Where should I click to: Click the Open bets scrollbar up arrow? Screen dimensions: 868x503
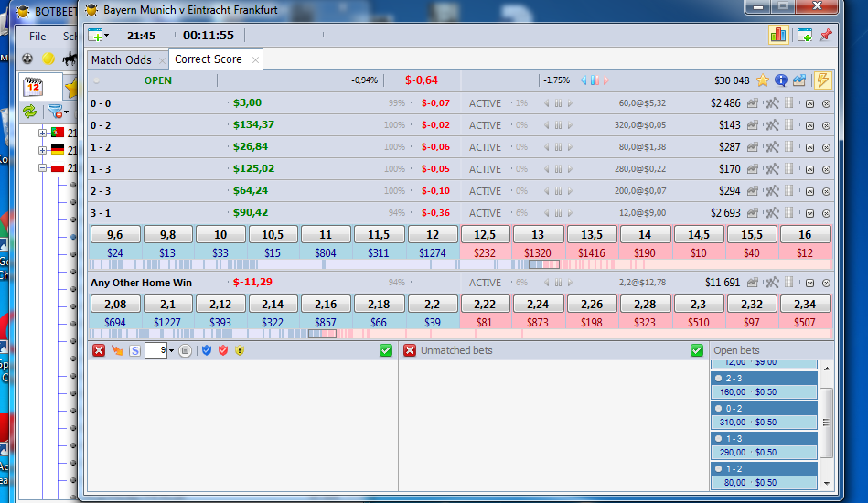tap(827, 369)
